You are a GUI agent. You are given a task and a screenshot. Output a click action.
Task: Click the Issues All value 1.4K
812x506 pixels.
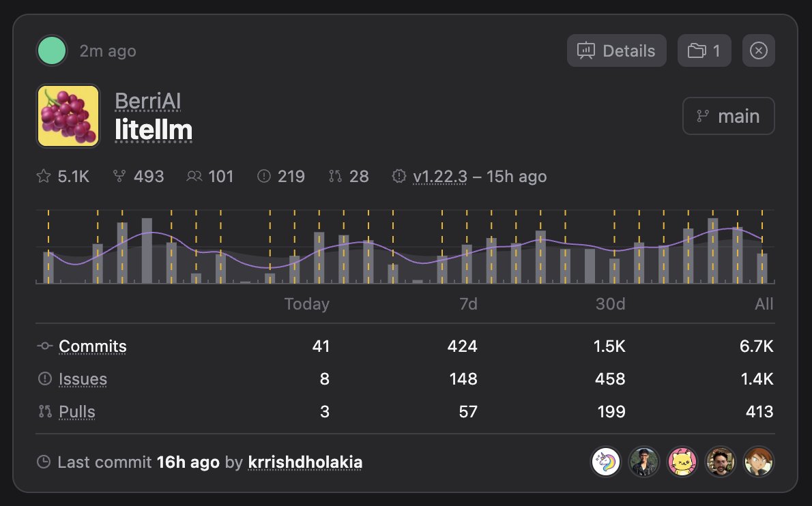757,379
